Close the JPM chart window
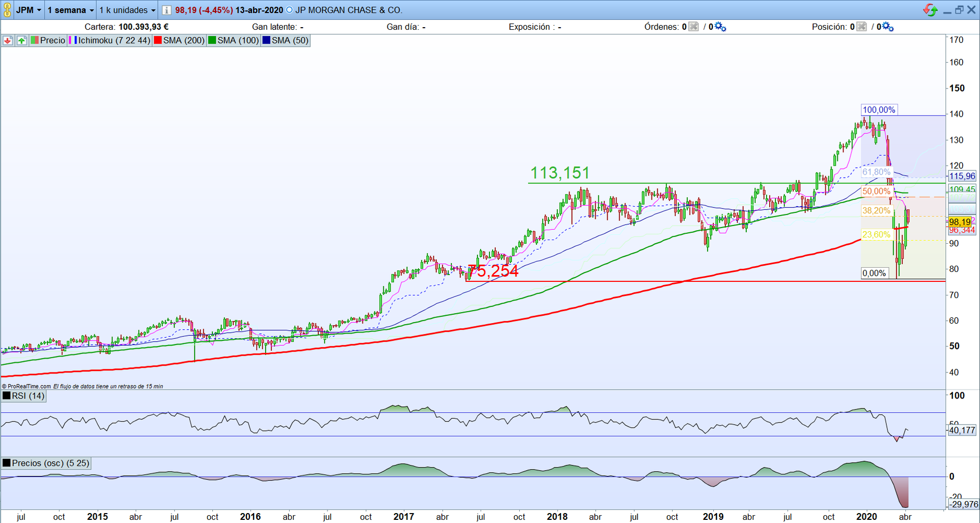 [971, 10]
